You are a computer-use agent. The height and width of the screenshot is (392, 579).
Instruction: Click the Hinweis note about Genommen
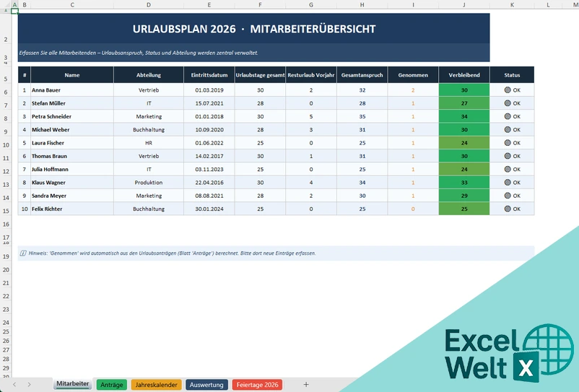276,253
